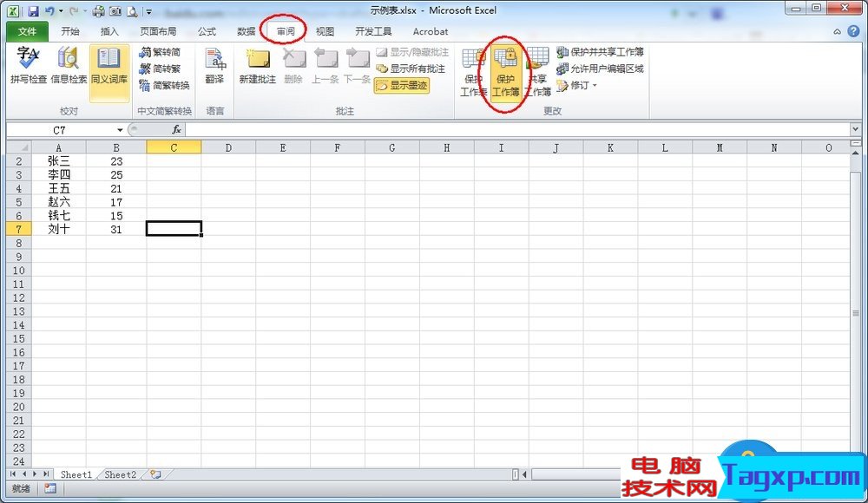Switch to the 页面布局 tab
This screenshot has height=503, width=868.
[158, 31]
